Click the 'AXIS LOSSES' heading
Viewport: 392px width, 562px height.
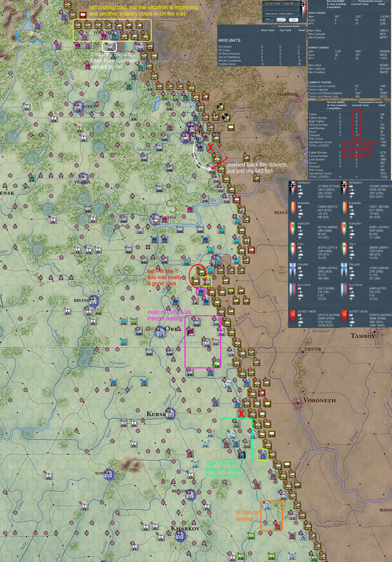[x=317, y=13]
